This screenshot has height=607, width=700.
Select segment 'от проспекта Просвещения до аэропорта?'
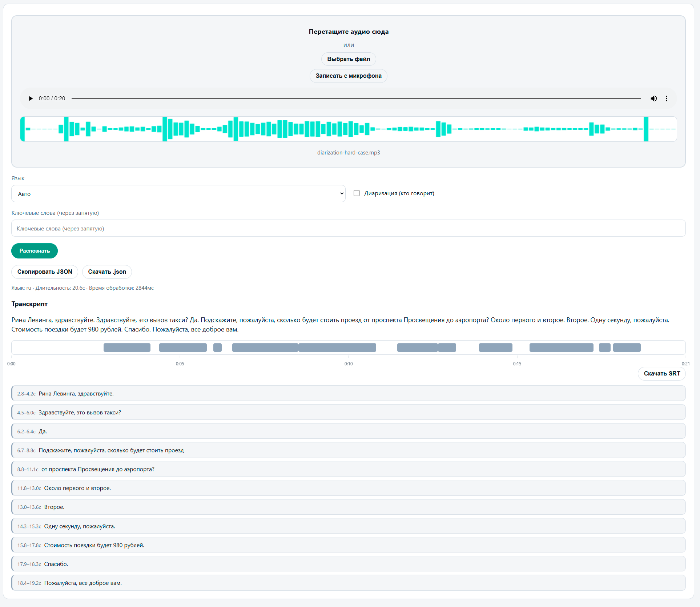pos(349,469)
